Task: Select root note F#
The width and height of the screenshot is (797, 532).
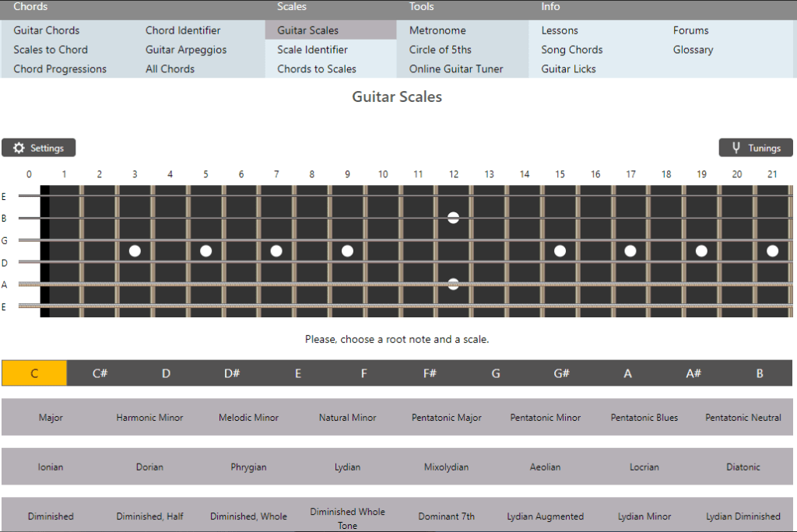Action: 430,373
